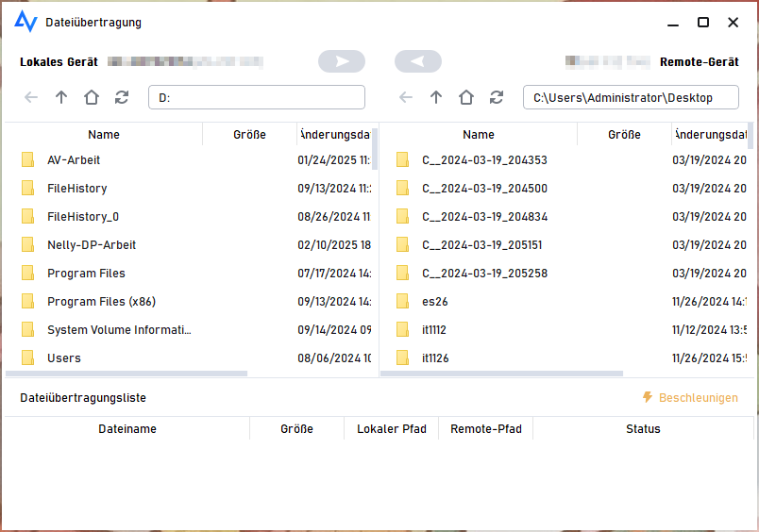The width and height of the screenshot is (759, 532).
Task: Select remote folder C__2024-03-19_204353
Action: 564,160
